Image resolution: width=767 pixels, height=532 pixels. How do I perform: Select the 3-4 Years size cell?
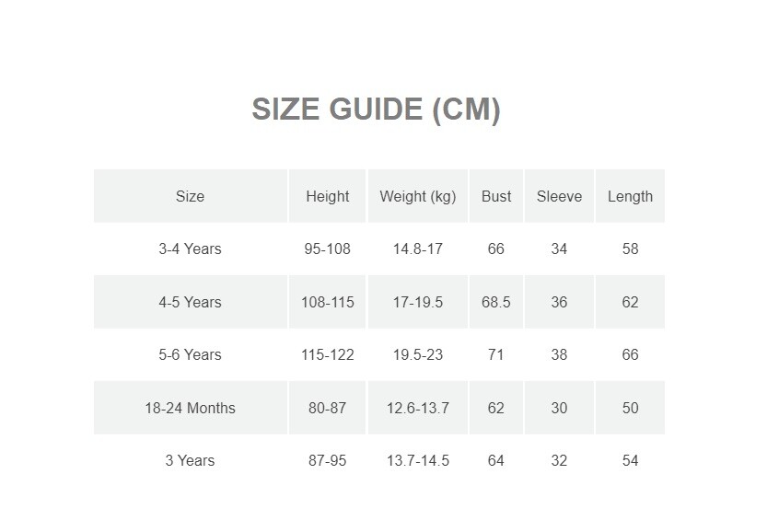pyautogui.click(x=190, y=249)
